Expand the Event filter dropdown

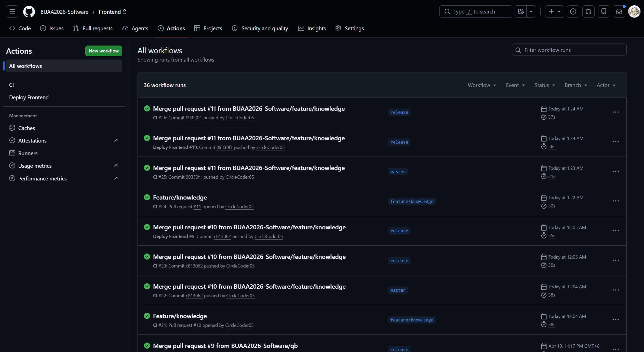point(515,85)
